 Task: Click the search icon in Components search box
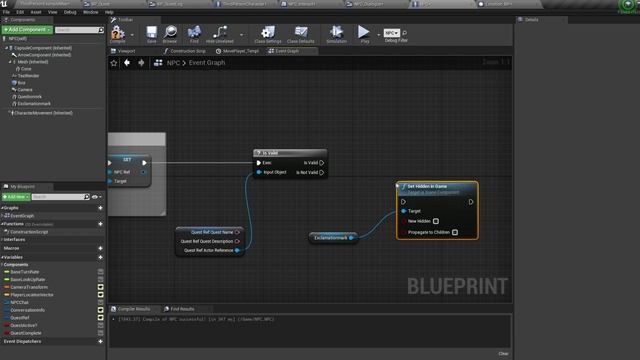tap(101, 30)
